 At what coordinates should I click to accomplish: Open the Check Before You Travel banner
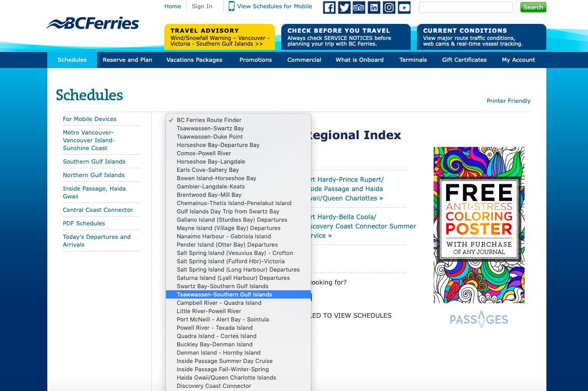pos(346,37)
